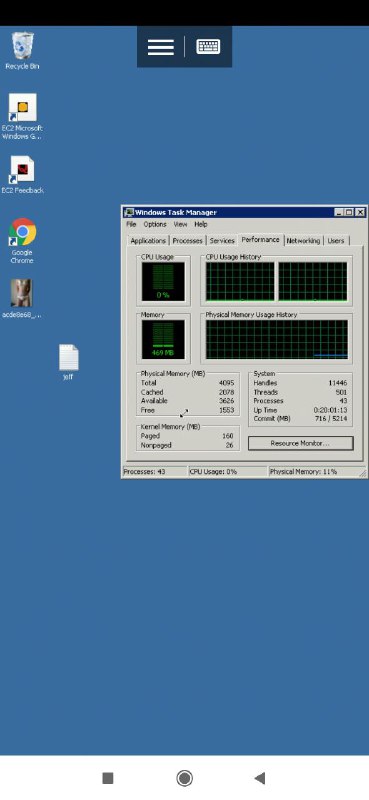
Task: Click the left CPU Usage History graph
Action: (x=240, y=282)
